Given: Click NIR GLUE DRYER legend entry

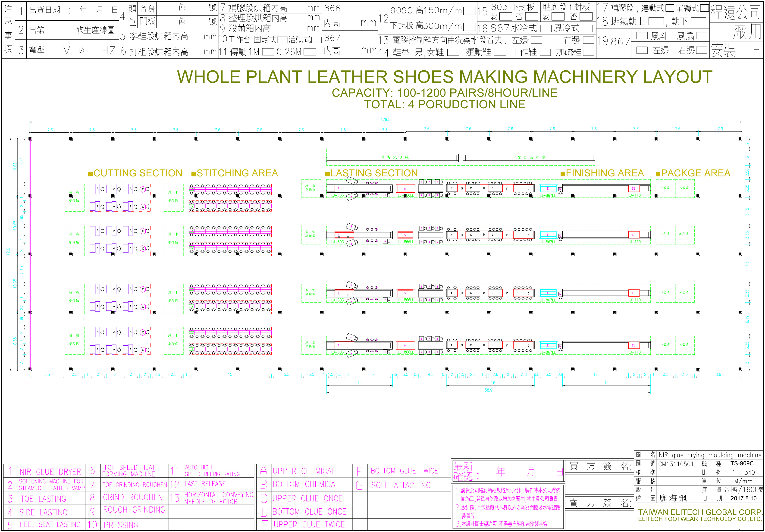Looking at the screenshot, I should tap(50, 472).
